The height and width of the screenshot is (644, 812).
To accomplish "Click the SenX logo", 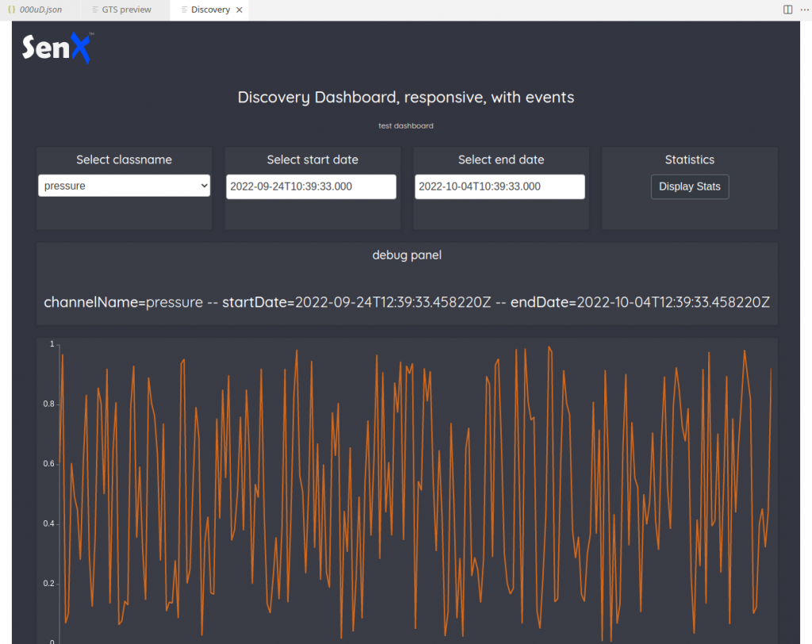I will (x=56, y=49).
